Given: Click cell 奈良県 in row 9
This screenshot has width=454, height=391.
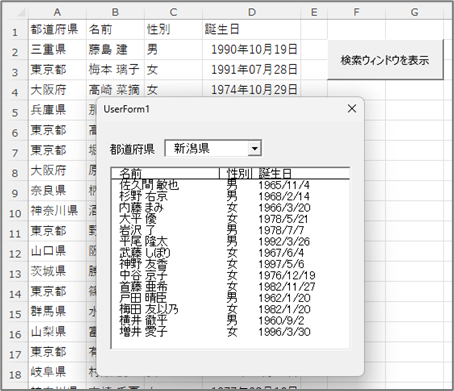Looking at the screenshot, I should 57,191.
